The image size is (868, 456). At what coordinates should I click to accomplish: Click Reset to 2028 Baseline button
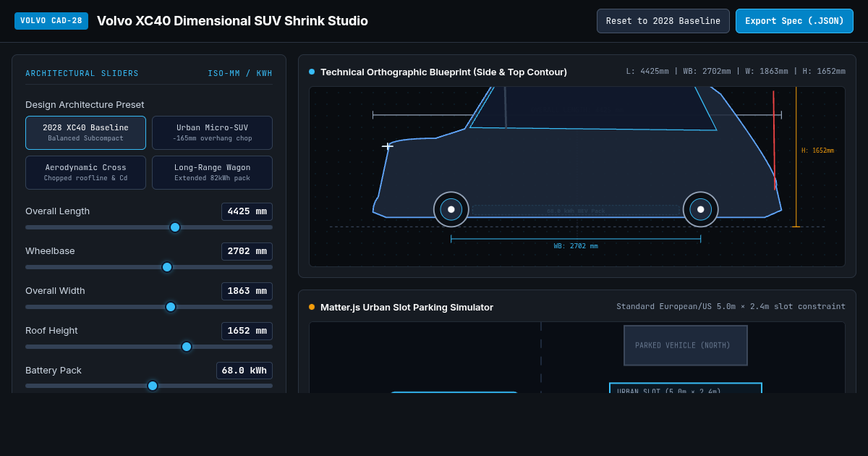click(x=663, y=21)
